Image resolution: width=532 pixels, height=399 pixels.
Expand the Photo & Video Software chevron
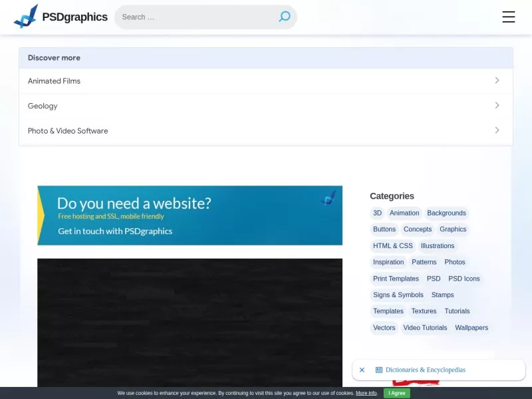coord(497,130)
